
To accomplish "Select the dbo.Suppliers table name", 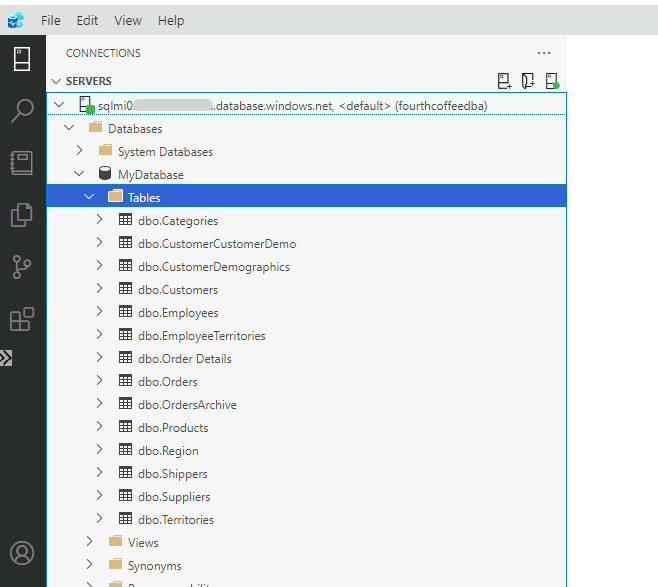I will 174,497.
